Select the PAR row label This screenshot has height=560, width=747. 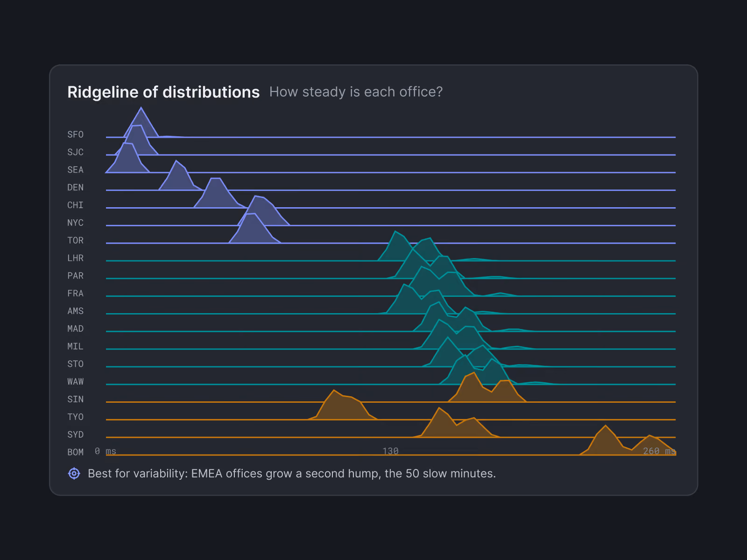click(x=75, y=276)
